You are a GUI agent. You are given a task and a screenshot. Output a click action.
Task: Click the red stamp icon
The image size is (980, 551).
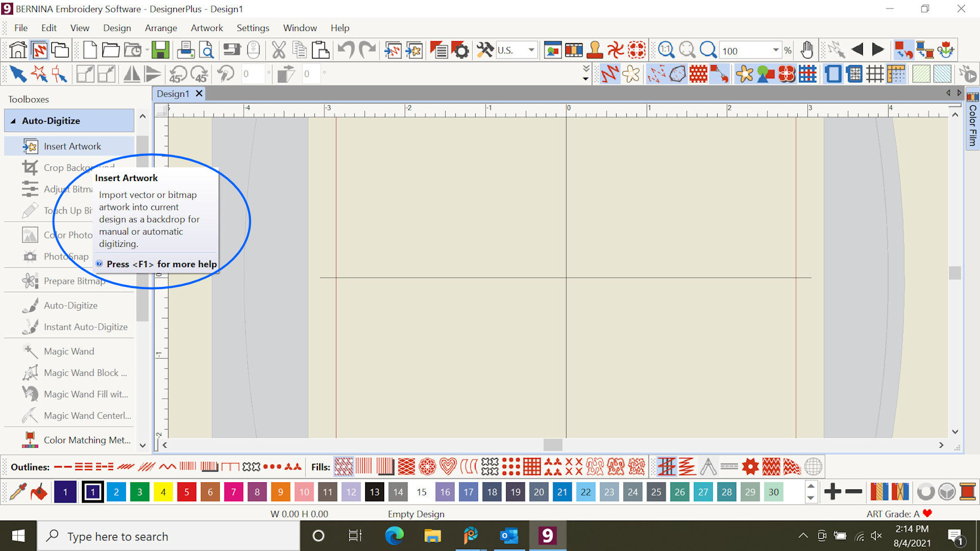tap(595, 50)
